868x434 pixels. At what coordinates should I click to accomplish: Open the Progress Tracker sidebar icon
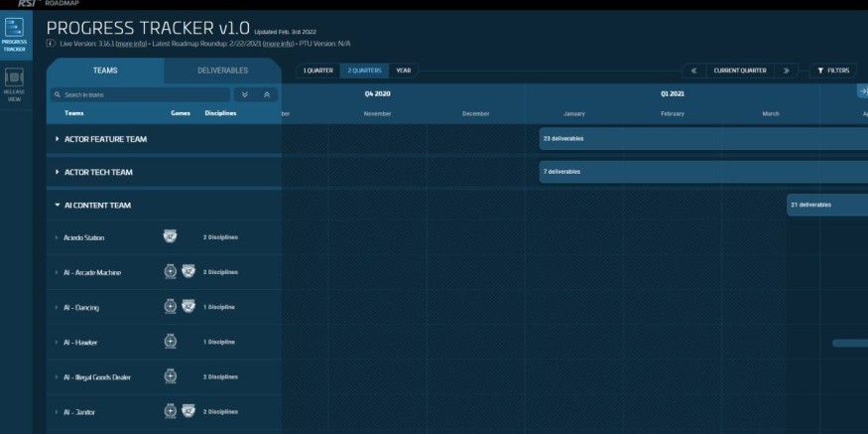click(14, 35)
